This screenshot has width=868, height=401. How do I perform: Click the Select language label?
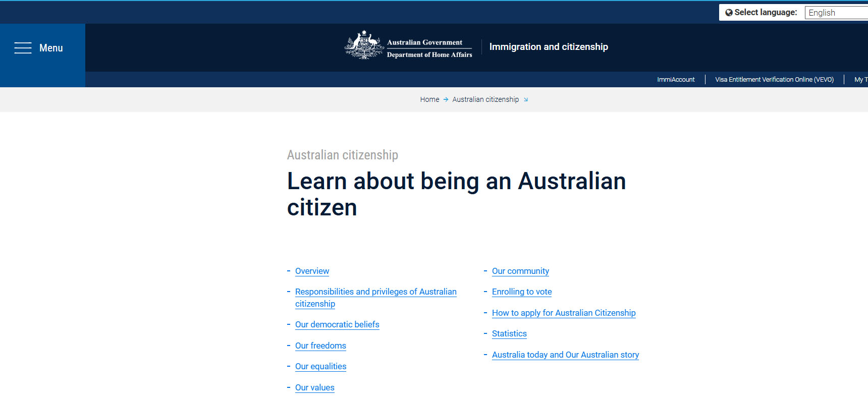point(766,13)
